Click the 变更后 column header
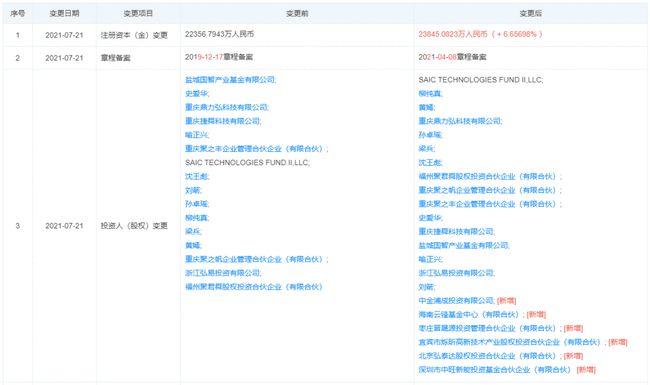This screenshot has height=385, width=650. click(x=531, y=13)
